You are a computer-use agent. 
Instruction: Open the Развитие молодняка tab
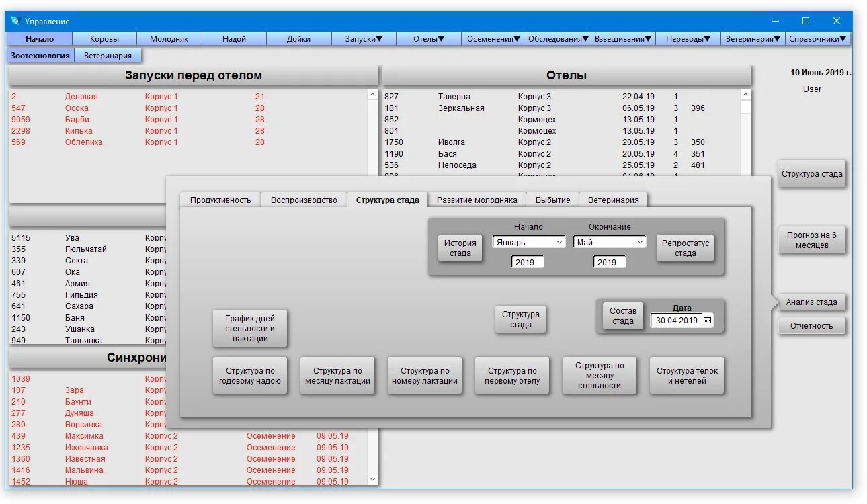point(477,200)
